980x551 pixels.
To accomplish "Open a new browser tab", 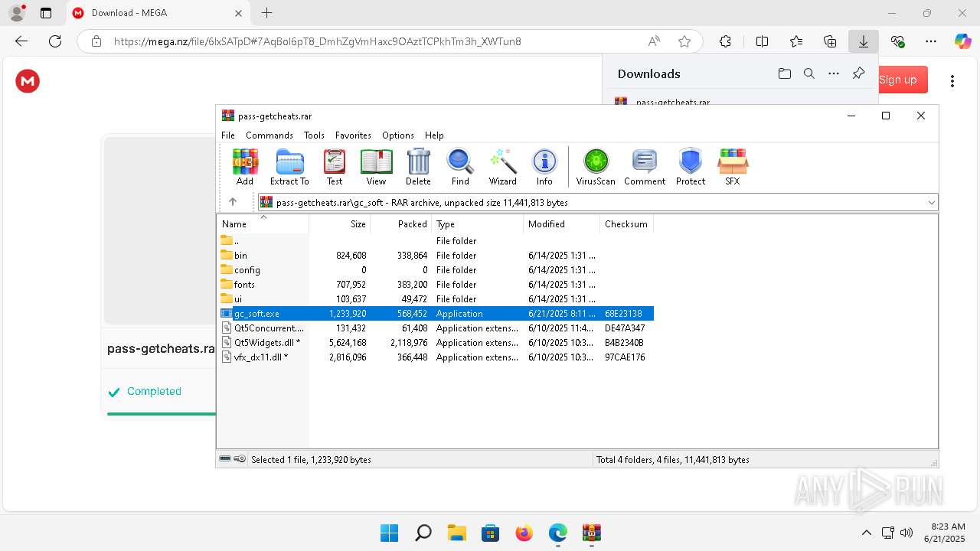I will coord(266,13).
